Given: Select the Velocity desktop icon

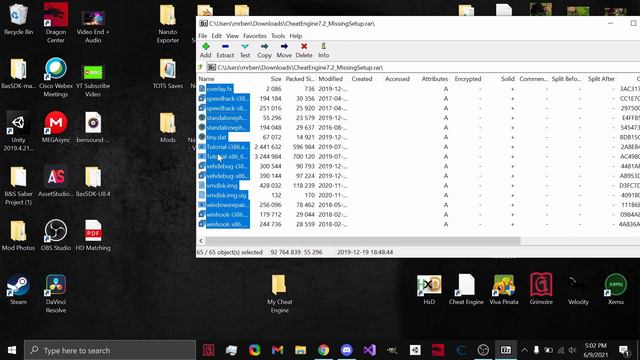Looking at the screenshot, I should (578, 289).
